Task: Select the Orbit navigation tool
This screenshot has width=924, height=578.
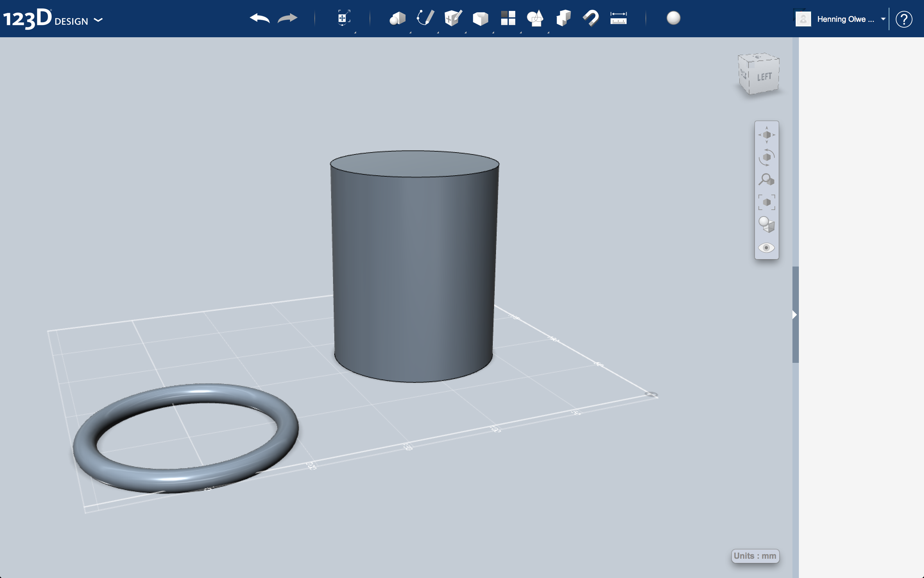Action: 766,157
